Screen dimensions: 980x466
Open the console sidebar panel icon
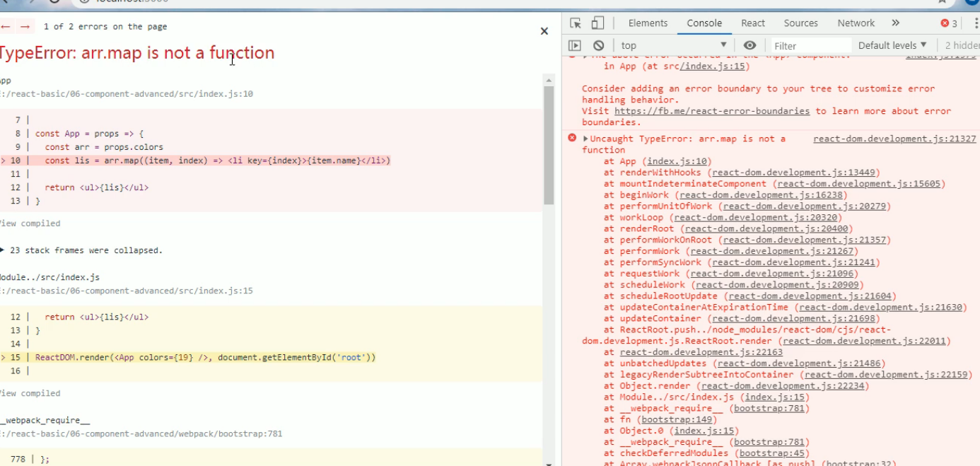tap(575, 45)
